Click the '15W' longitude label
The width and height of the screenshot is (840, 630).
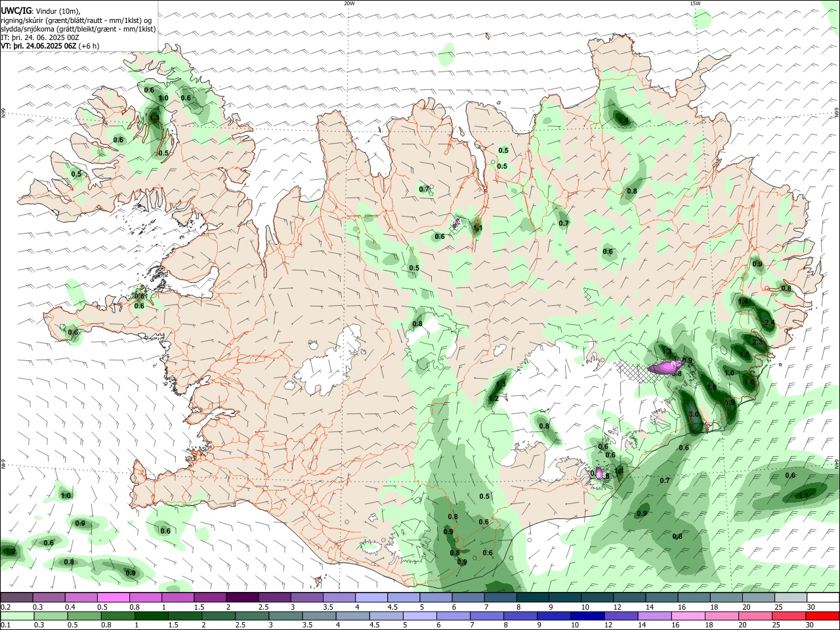coord(695,3)
